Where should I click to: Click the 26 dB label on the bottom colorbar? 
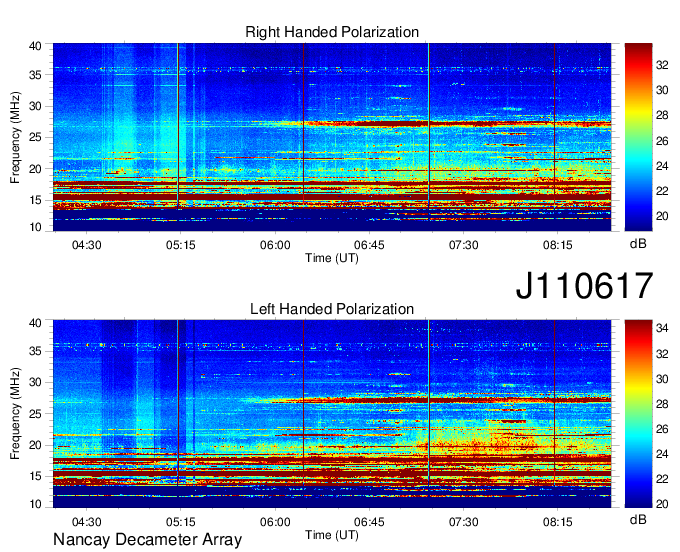pyautogui.click(x=662, y=429)
